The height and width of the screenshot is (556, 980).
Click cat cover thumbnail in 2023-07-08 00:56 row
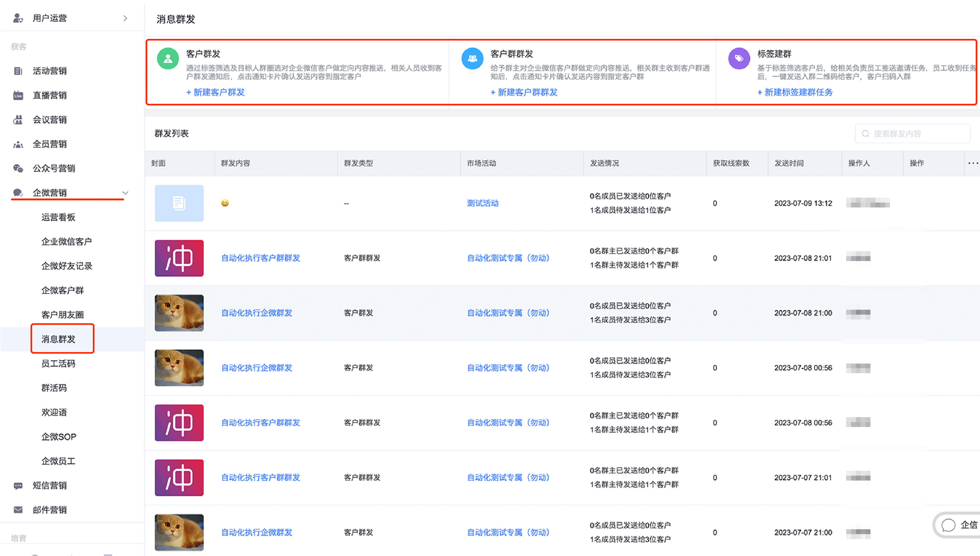tap(179, 368)
